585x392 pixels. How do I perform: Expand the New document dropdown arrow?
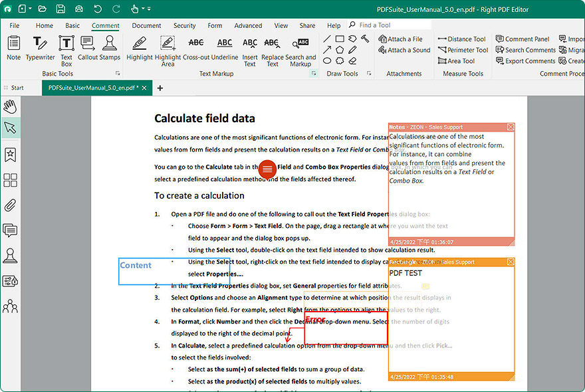click(x=30, y=9)
